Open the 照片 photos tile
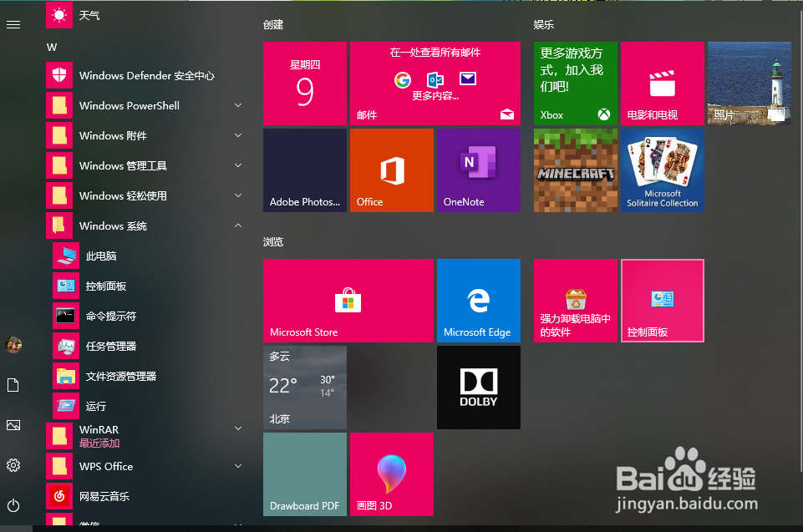The width and height of the screenshot is (803, 532). (750, 84)
